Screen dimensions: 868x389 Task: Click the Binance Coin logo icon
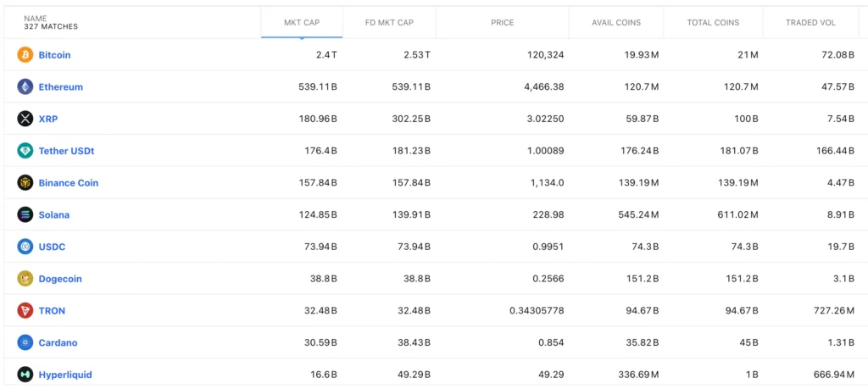25,183
